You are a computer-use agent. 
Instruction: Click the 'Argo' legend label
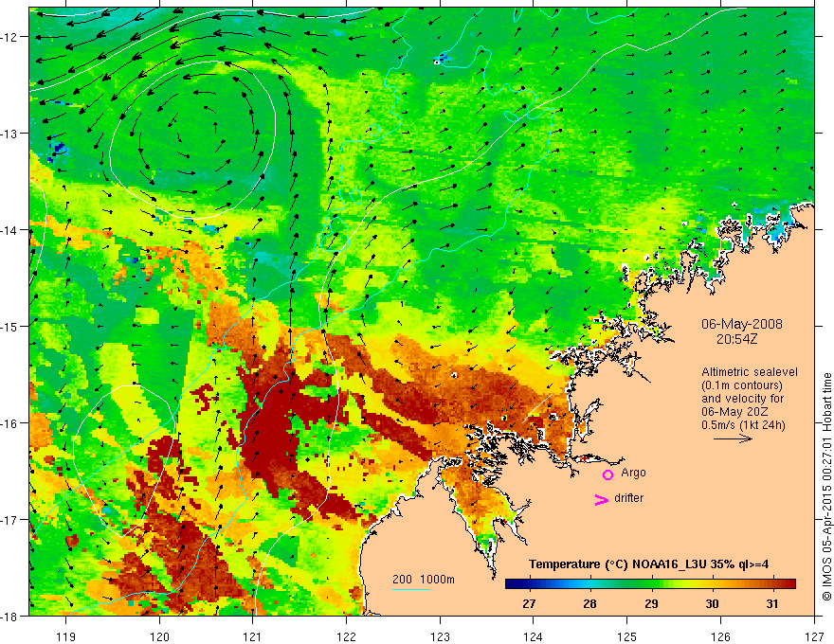633,473
